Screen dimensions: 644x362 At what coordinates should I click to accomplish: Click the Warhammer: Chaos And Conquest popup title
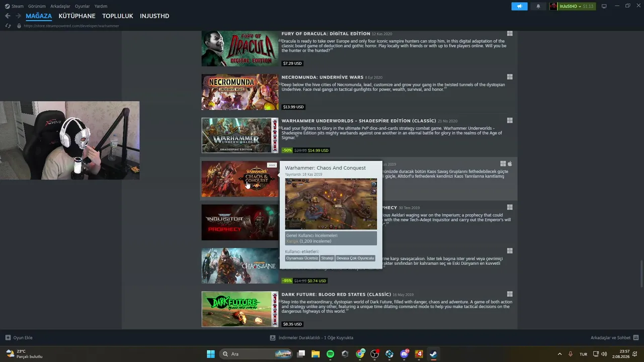(325, 168)
